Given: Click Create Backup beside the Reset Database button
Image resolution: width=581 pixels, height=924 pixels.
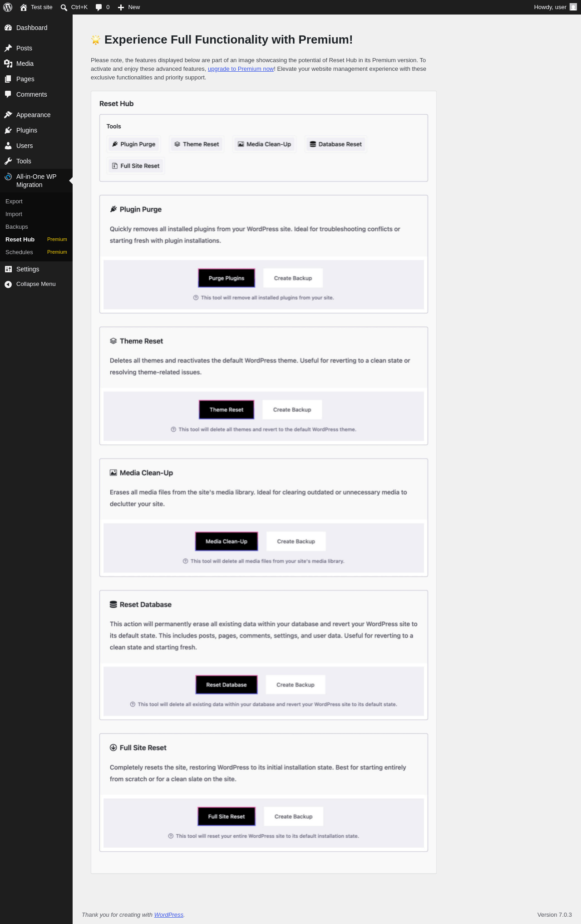Looking at the screenshot, I should (x=295, y=685).
